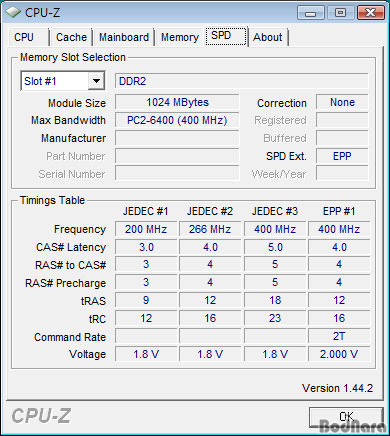390x436 pixels.
Task: Click the JEDEC #3 column header
Action: [275, 211]
